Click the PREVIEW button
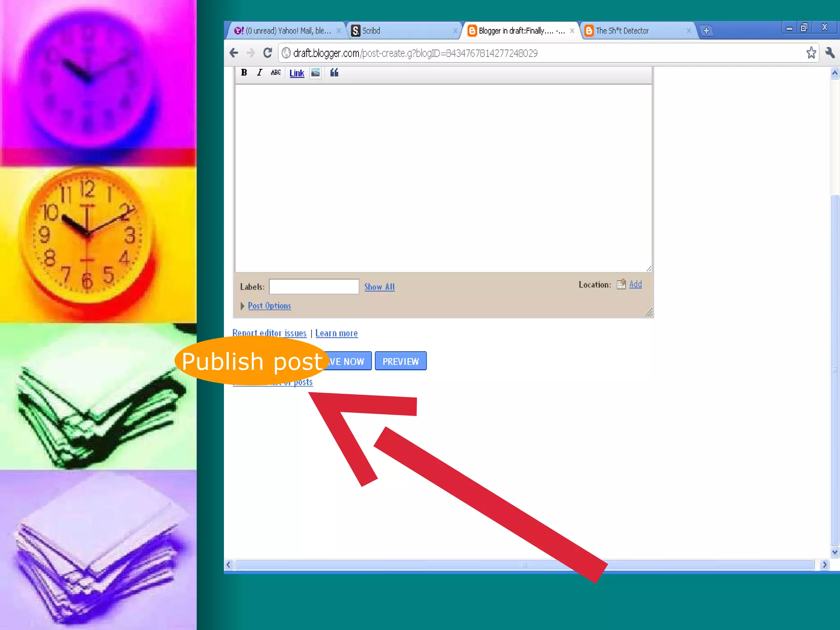Image resolution: width=840 pixels, height=630 pixels. click(400, 361)
